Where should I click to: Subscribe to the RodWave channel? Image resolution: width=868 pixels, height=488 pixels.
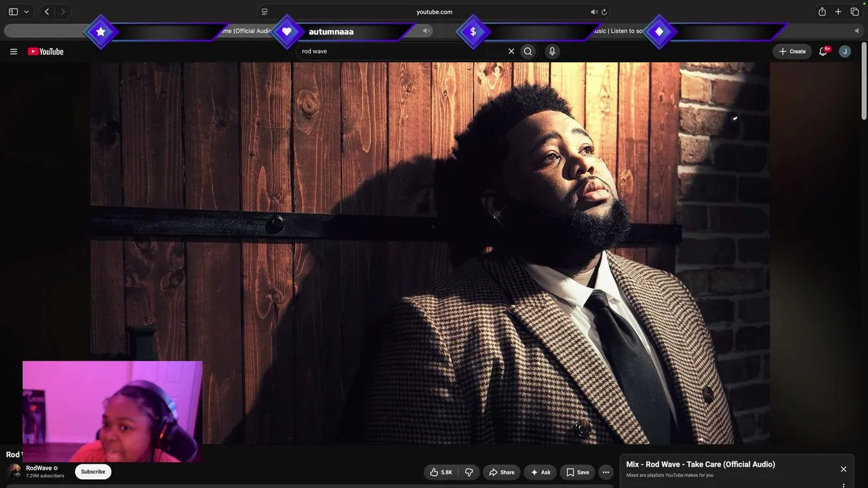tap(93, 472)
